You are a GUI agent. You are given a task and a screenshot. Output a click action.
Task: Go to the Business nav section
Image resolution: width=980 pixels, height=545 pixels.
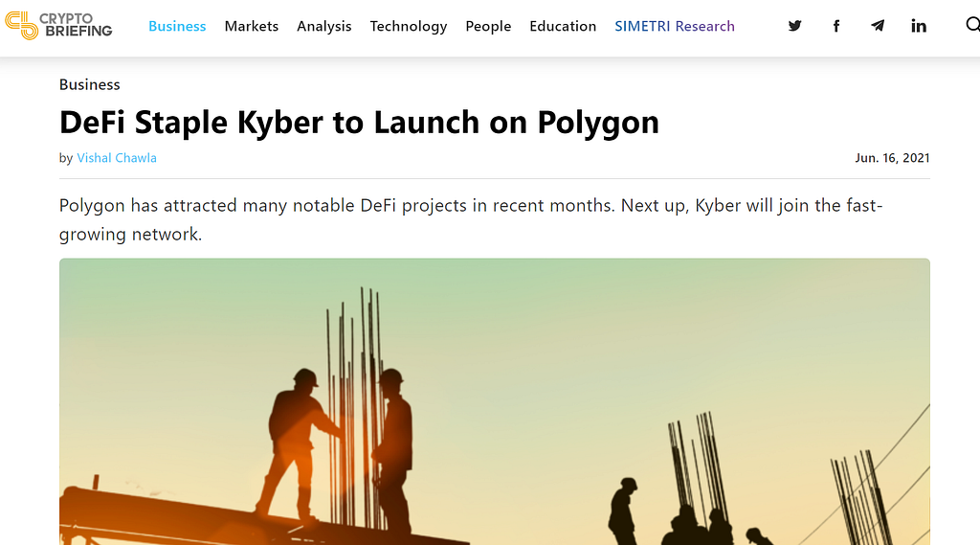[177, 26]
